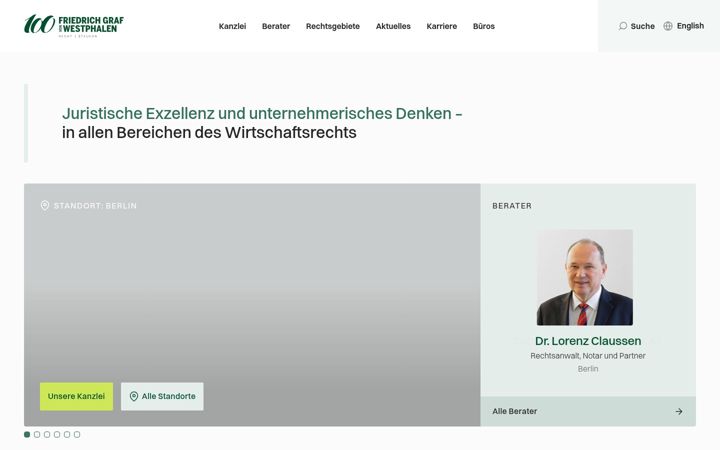Select the sixth slider dot
This screenshot has height=450, width=720.
77,434
